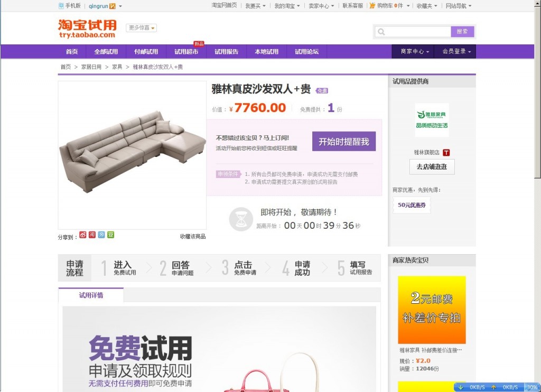541x392 pixels.
Task: Switch to the 试用详情 tab
Action: (91, 295)
